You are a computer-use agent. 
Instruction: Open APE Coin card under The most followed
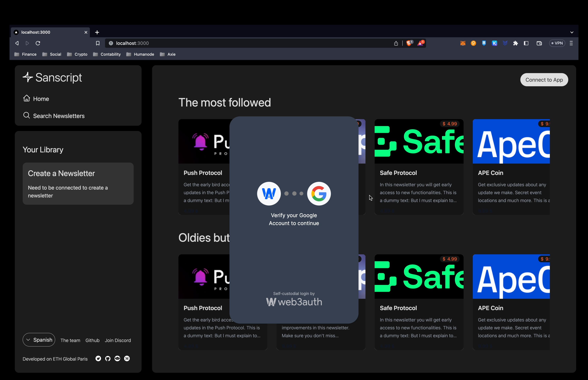coord(511,167)
